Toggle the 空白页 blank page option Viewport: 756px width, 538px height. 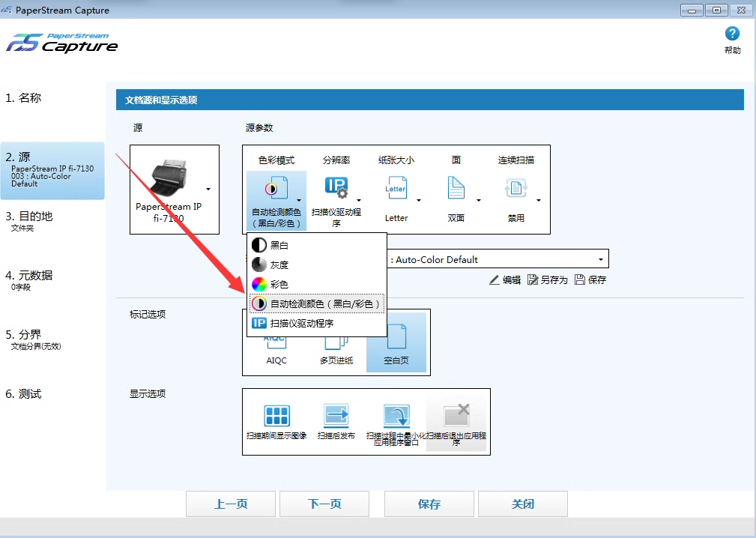[x=396, y=343]
